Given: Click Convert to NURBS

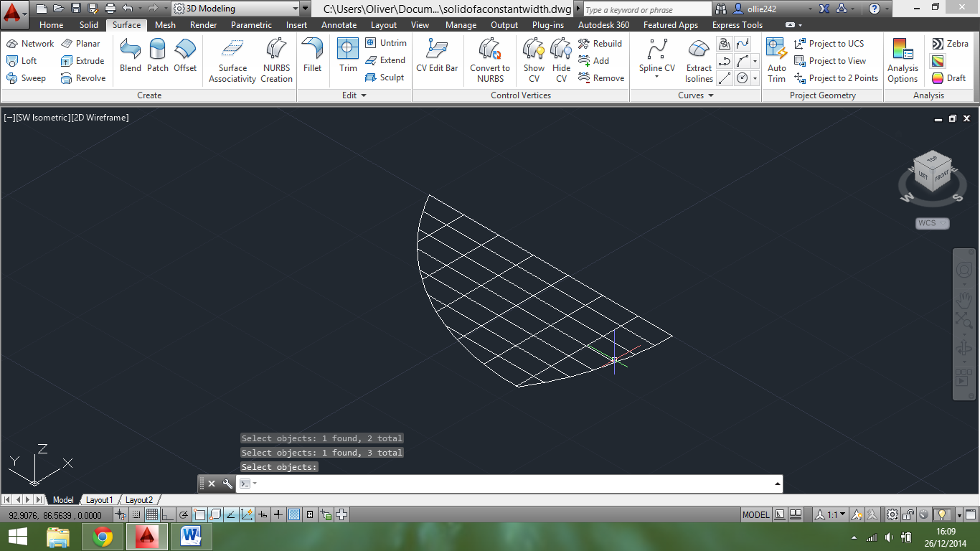Looking at the screenshot, I should point(490,60).
